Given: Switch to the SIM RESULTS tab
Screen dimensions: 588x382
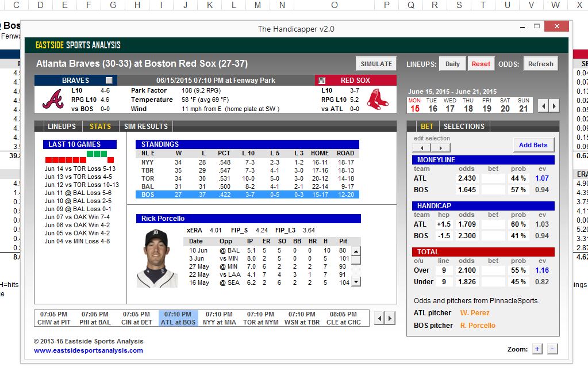Looking at the screenshot, I should 146,127.
